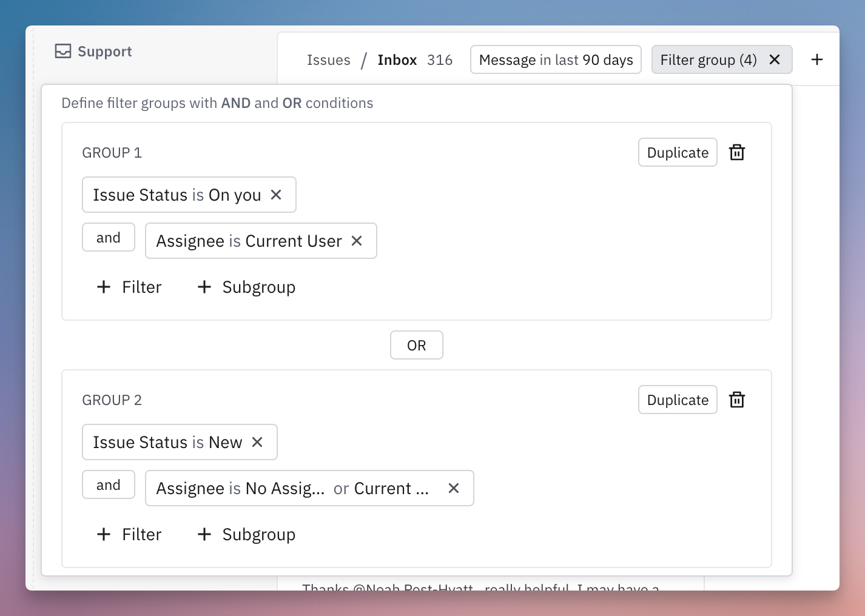Delete Group 1 with trash icon
The width and height of the screenshot is (865, 616).
coord(737,152)
